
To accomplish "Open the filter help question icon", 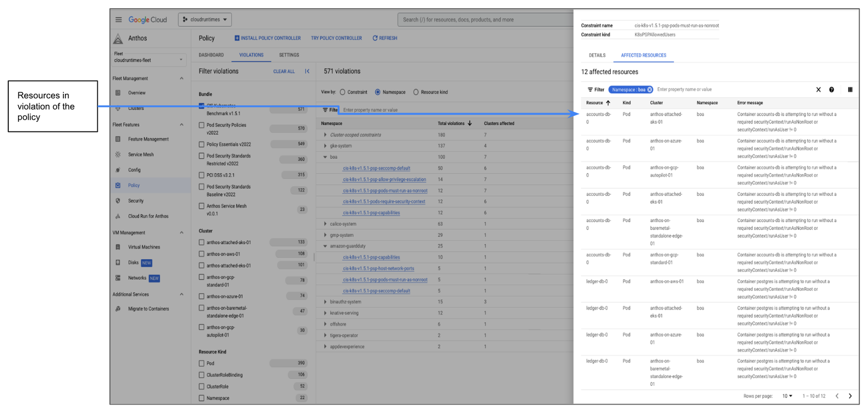I will click(831, 90).
